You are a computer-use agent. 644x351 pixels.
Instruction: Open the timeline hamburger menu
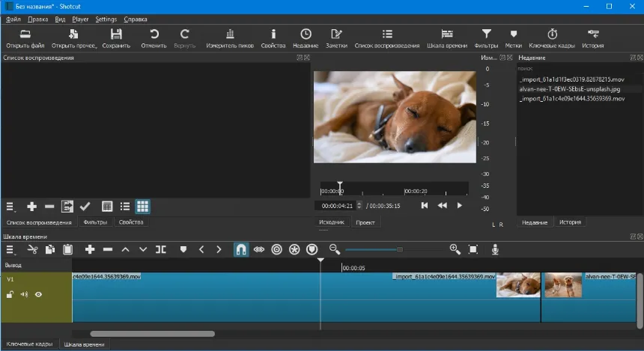[x=10, y=249]
